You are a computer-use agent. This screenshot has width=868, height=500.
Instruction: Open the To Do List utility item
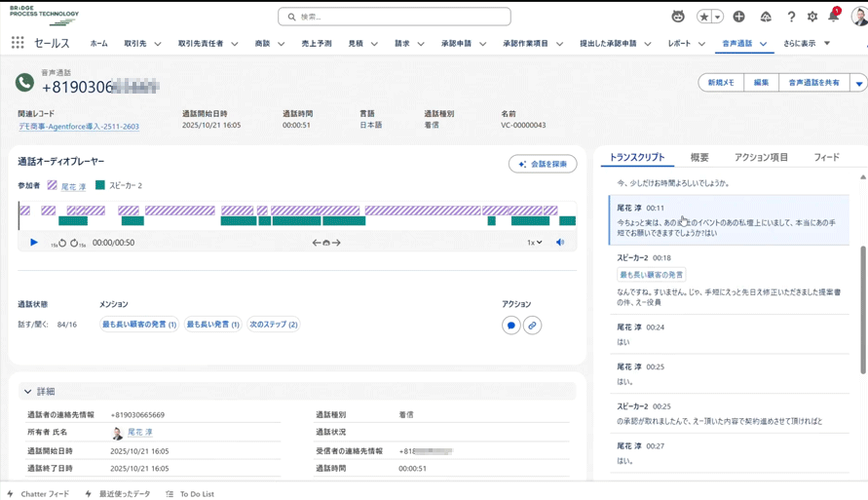pos(190,494)
